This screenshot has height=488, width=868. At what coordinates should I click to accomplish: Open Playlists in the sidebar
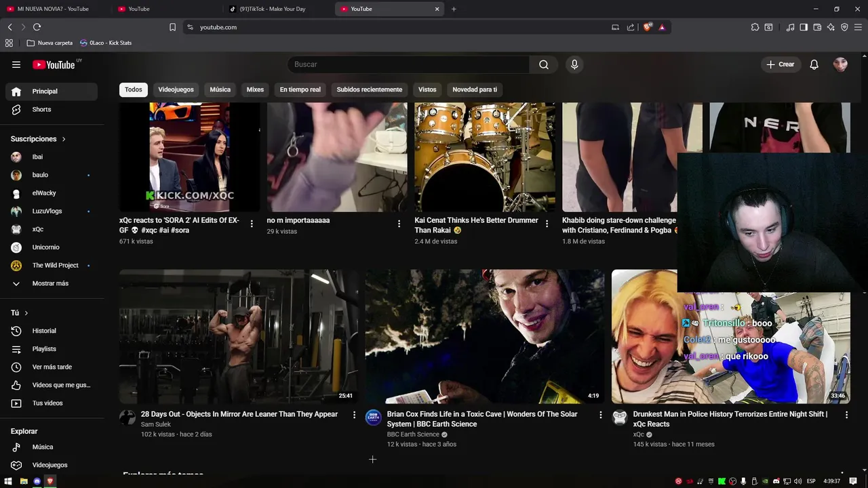coord(52,349)
